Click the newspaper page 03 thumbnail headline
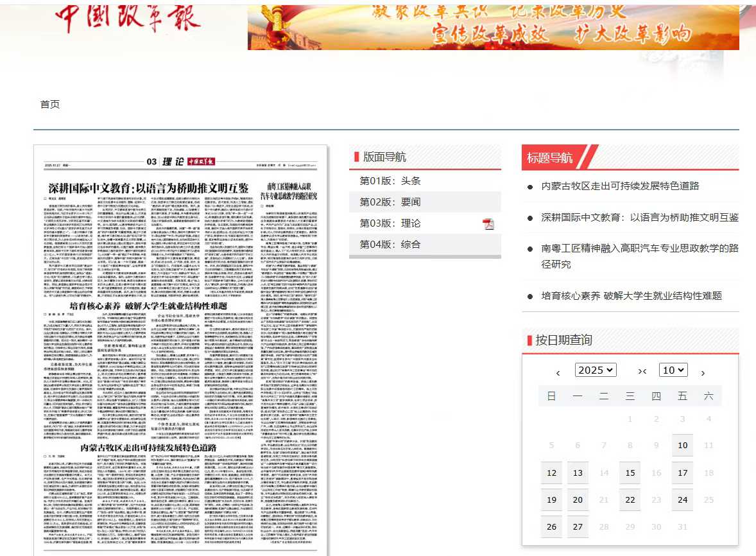756x556 pixels. (x=148, y=188)
